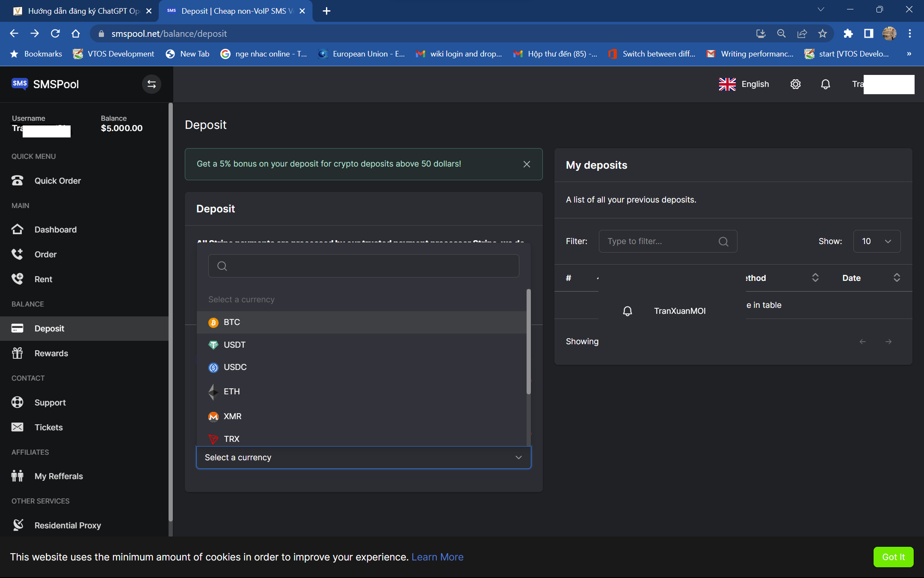
Task: Expand the Show 10 entries dropdown
Action: click(877, 241)
